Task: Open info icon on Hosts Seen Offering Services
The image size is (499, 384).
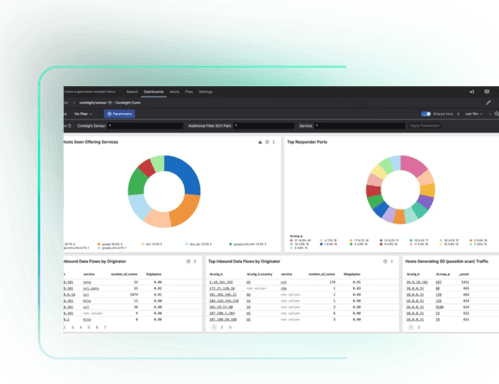Action: (x=267, y=142)
